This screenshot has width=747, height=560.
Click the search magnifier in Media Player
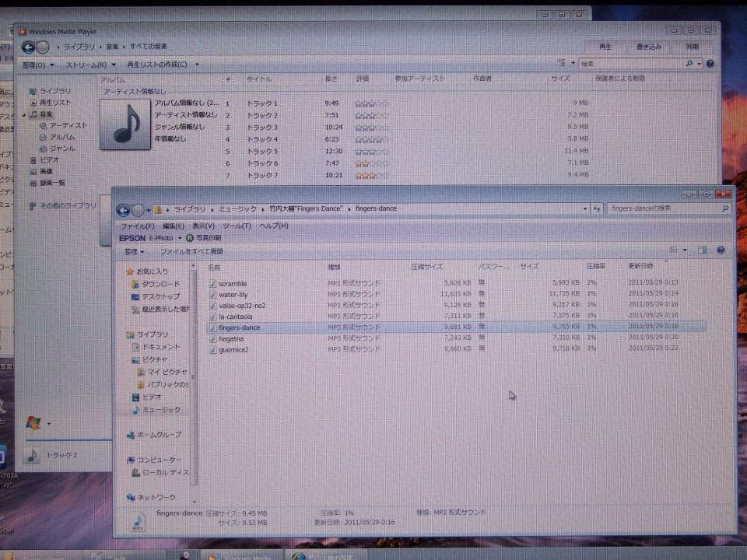689,63
